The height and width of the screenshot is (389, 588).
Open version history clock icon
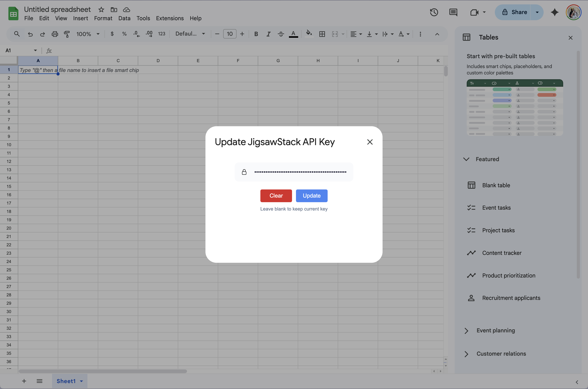click(434, 12)
